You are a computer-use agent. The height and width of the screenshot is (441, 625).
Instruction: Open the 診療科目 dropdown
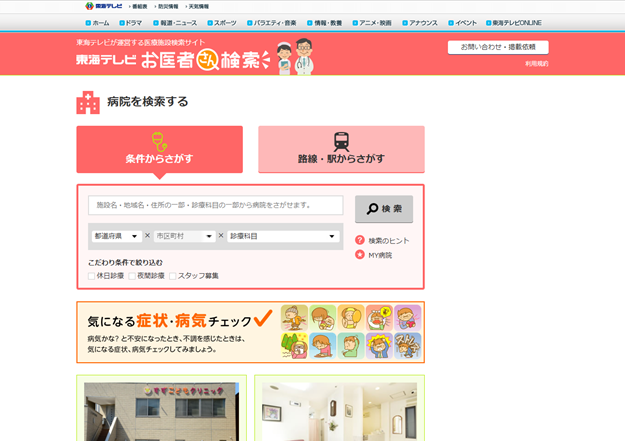pos(283,236)
